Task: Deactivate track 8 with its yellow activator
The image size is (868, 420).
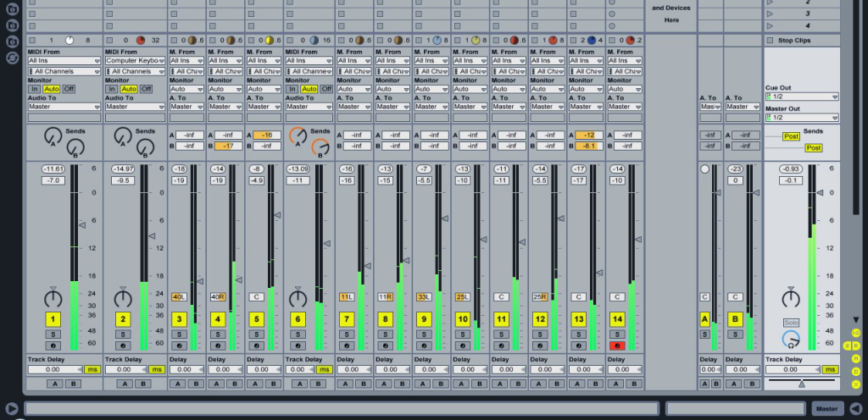Action: (x=386, y=319)
